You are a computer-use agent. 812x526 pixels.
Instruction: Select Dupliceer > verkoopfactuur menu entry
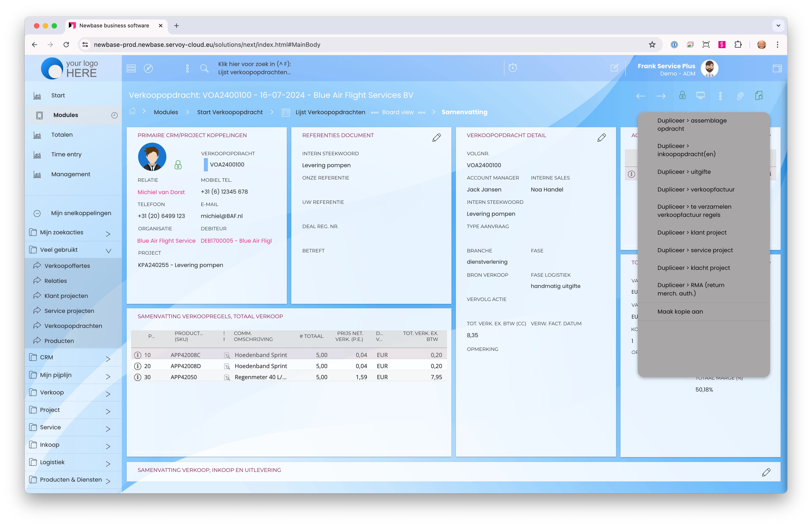click(x=696, y=189)
